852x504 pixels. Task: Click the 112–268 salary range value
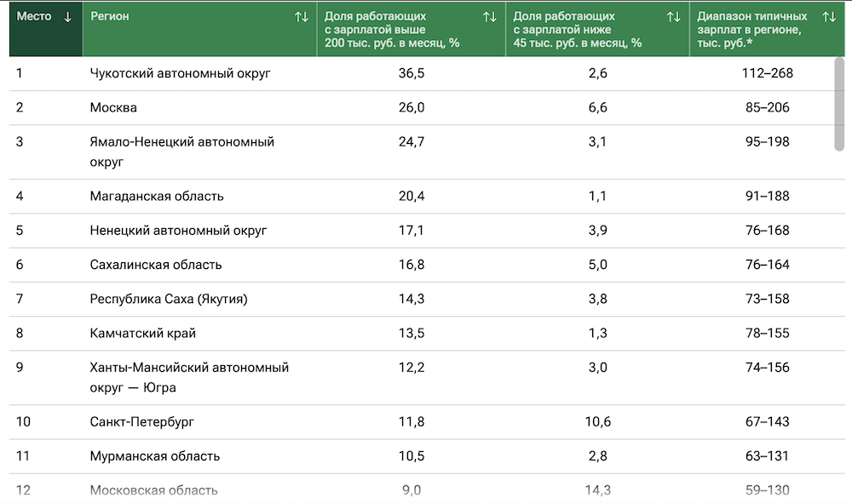[767, 73]
